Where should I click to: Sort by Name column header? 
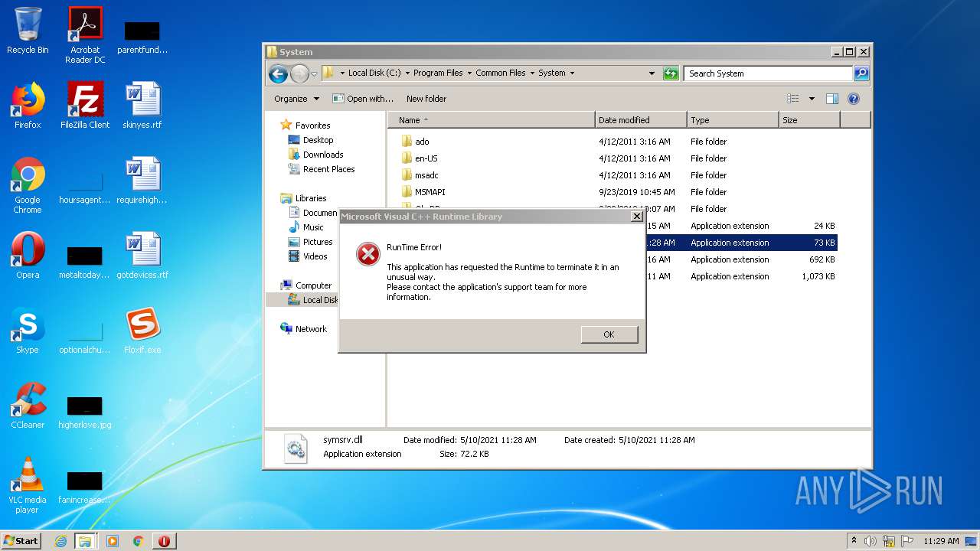492,120
